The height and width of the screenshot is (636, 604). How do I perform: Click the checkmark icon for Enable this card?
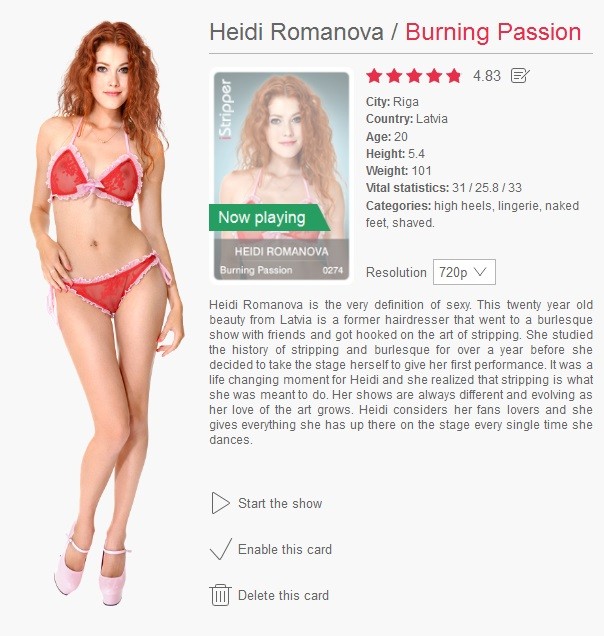tap(221, 549)
